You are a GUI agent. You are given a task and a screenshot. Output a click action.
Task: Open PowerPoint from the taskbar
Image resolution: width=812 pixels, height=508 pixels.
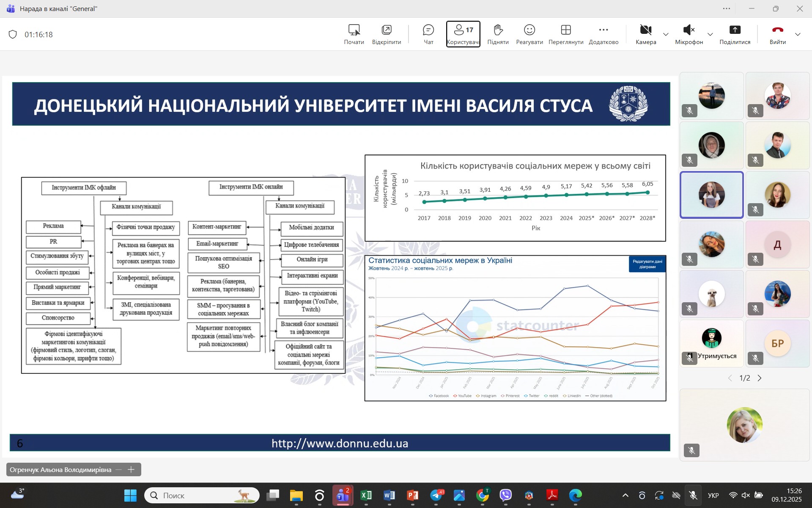point(412,495)
